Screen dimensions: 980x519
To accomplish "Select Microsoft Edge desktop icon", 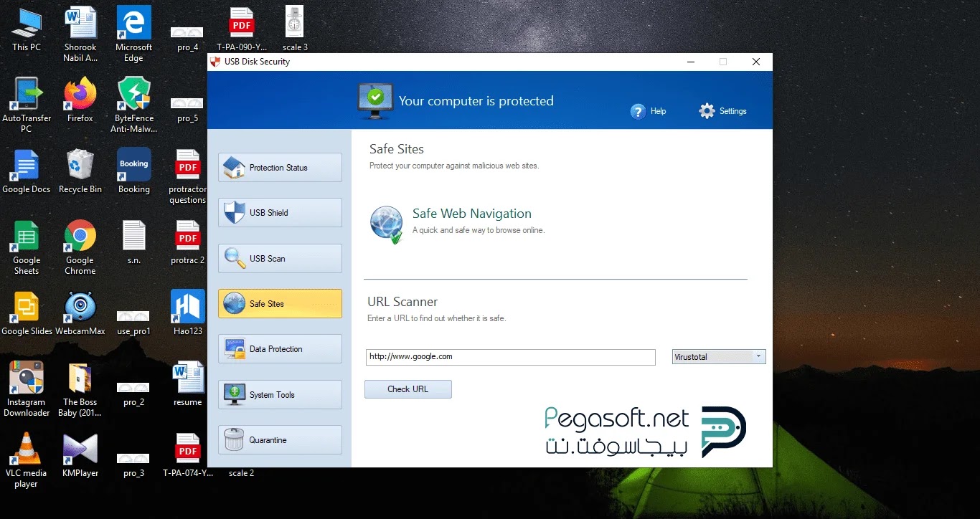I will (134, 35).
